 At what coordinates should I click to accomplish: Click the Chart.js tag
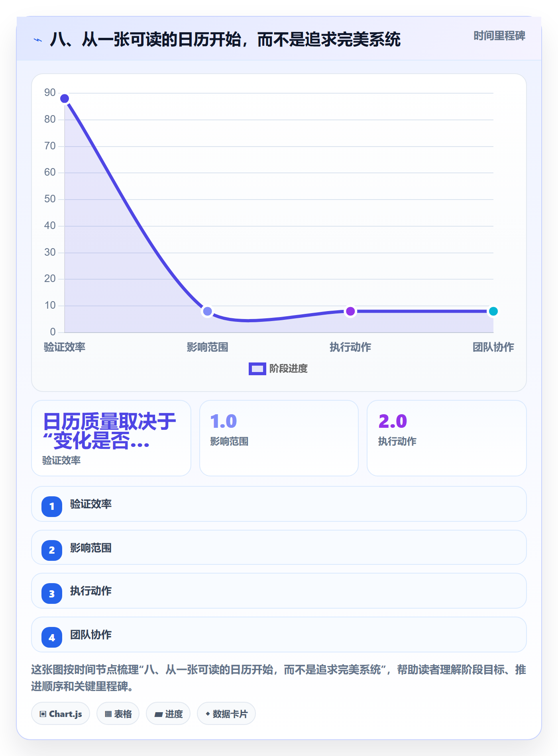[x=61, y=713]
